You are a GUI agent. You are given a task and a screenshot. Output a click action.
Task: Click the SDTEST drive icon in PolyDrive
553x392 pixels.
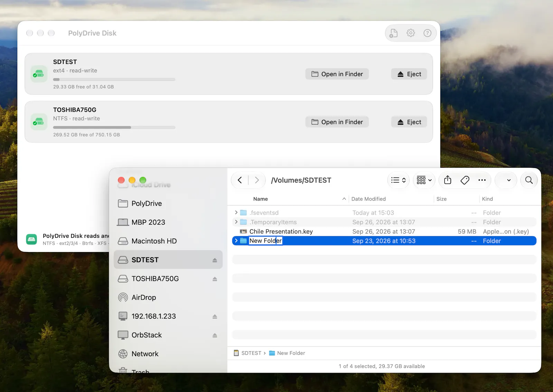coord(39,74)
